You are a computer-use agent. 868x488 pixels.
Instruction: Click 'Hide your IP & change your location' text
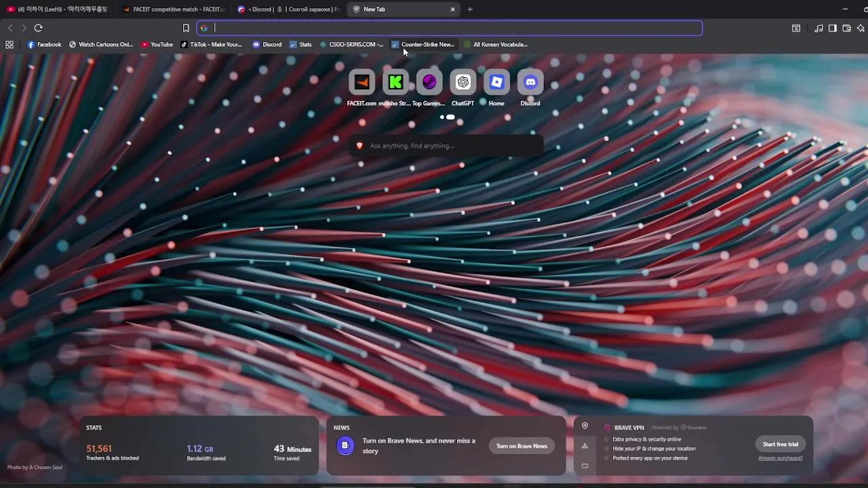[x=654, y=449]
